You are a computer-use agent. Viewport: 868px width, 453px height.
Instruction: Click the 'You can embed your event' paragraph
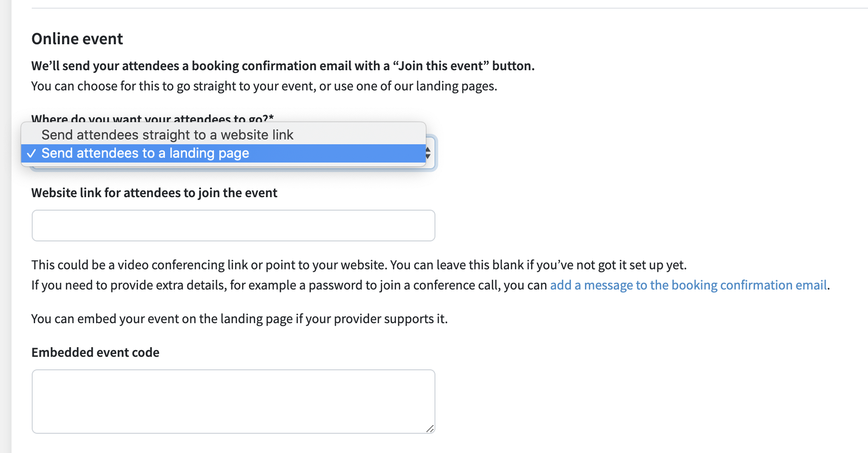pyautogui.click(x=239, y=319)
